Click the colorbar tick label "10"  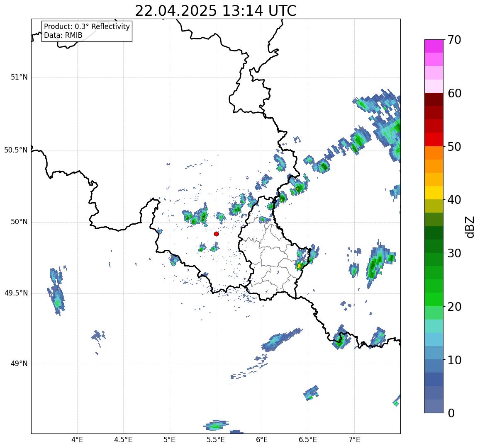pyautogui.click(x=454, y=360)
